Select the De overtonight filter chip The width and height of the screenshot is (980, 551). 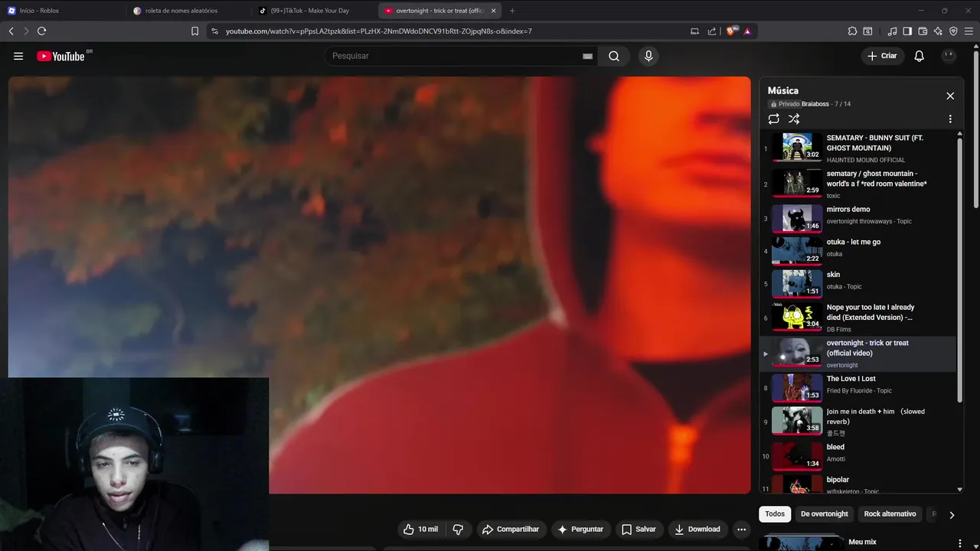click(825, 514)
